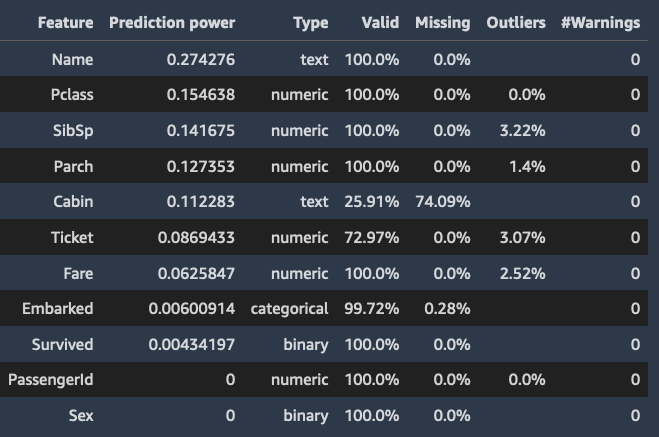Click the Type column header
Viewport: 659px width, 437px height.
point(311,22)
